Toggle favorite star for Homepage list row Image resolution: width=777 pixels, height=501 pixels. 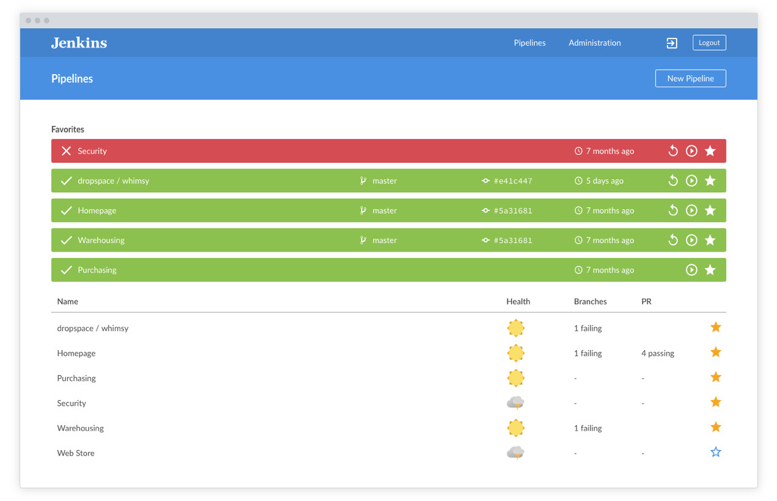(x=716, y=352)
